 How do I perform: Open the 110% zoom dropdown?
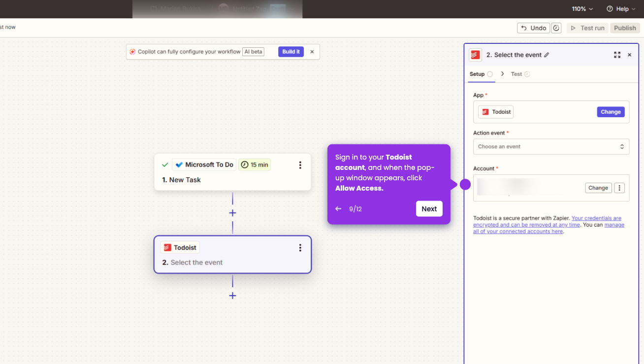(582, 9)
